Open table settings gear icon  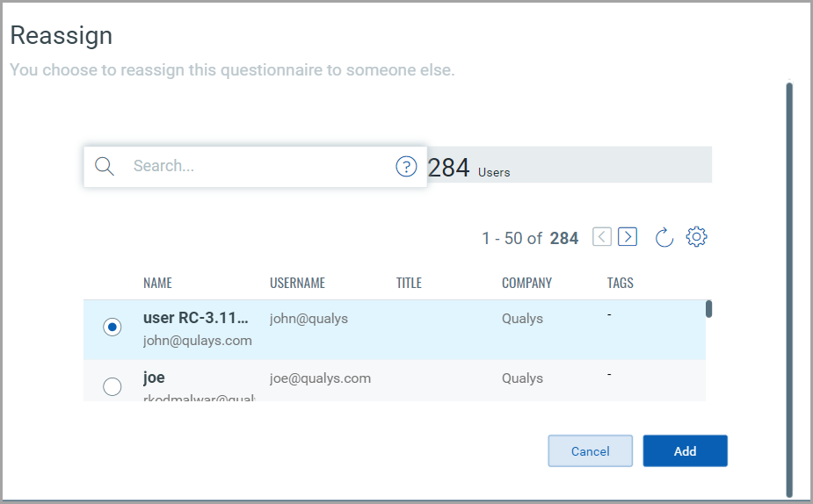pyautogui.click(x=697, y=237)
